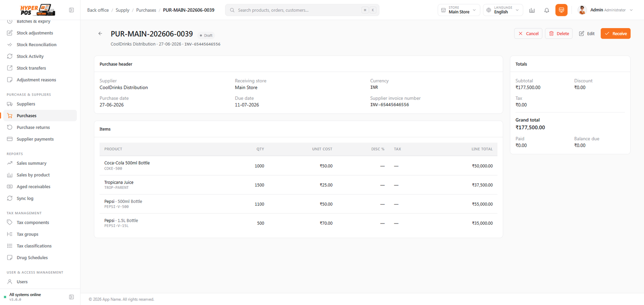
Task: Click the Draft status badge
Action: coord(206,35)
